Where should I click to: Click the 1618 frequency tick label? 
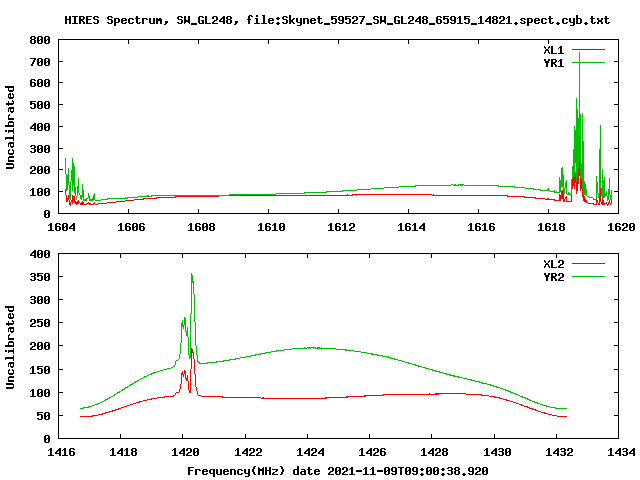[551, 227]
